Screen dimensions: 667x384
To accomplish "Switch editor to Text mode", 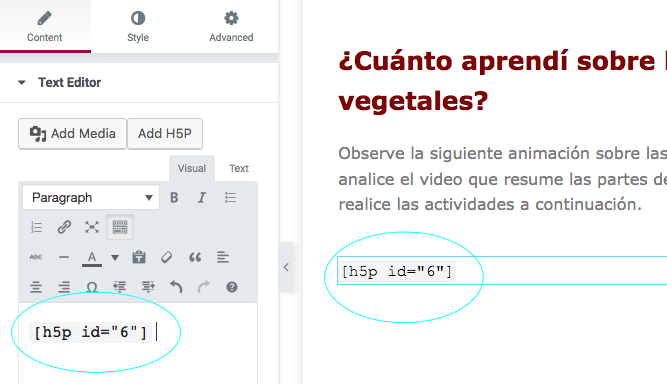I will pyautogui.click(x=239, y=168).
